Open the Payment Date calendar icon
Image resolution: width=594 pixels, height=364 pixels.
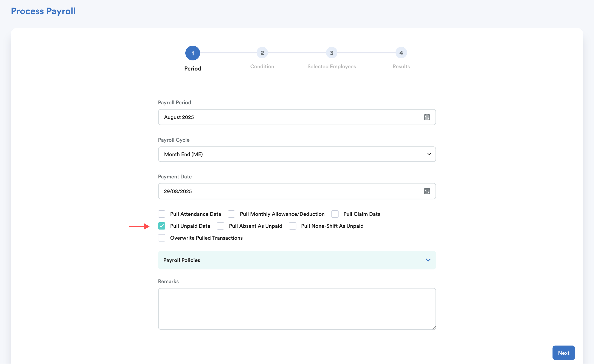[427, 191]
